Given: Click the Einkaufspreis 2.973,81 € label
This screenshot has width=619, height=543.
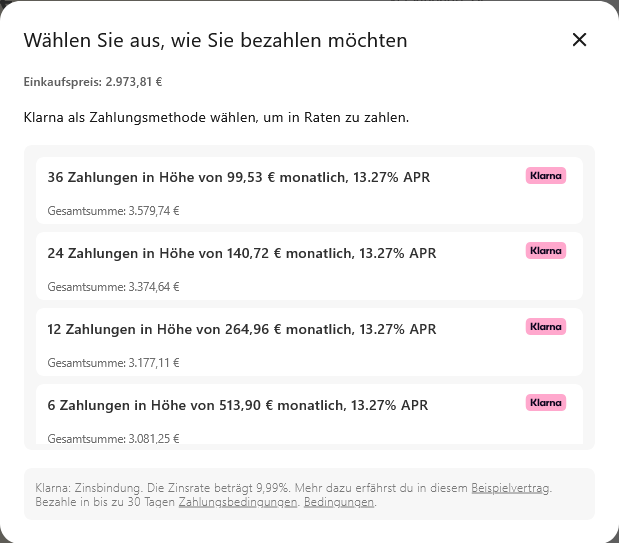Looking at the screenshot, I should (x=93, y=82).
